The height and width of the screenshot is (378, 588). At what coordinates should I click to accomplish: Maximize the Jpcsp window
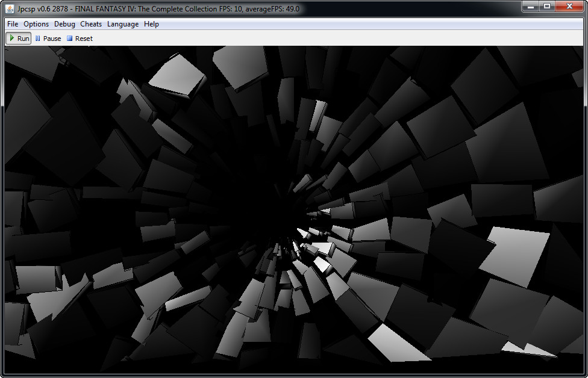click(x=547, y=7)
